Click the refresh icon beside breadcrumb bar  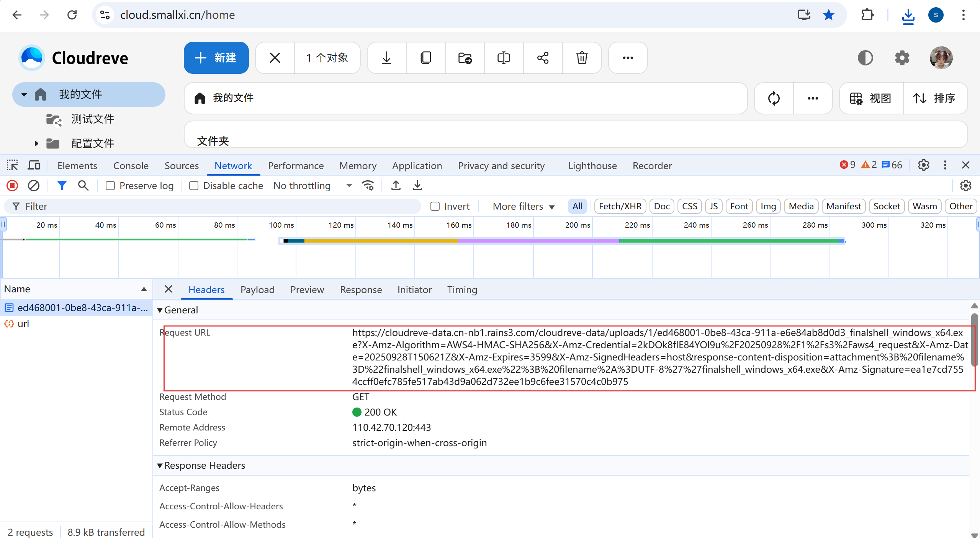[x=774, y=98]
